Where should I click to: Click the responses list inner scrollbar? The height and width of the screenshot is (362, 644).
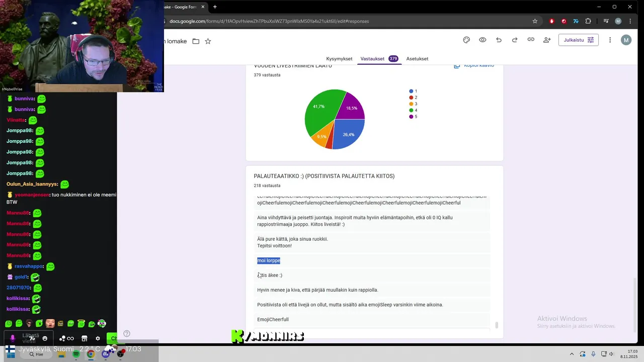[497, 325]
